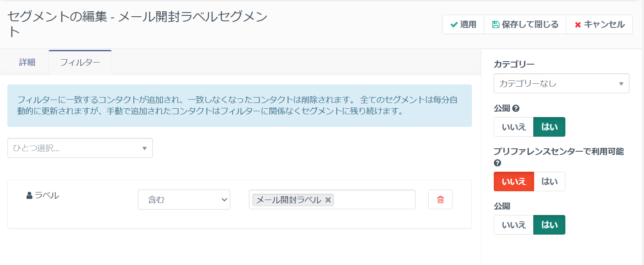Click the floppy disk icon in 保存して閉じる
Image resolution: width=644 pixels, height=265 pixels.
click(495, 25)
